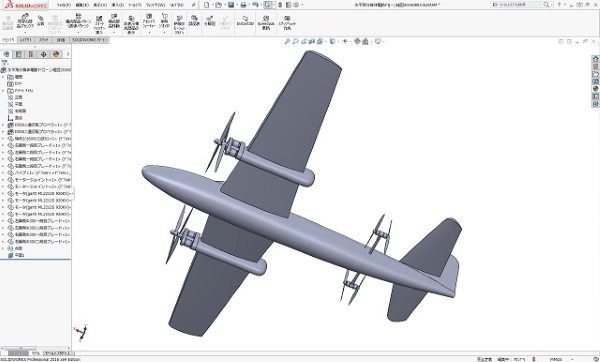600x362 pixels.
Task: Open the FeatureManager design tree tab icon
Action: pos(6,54)
